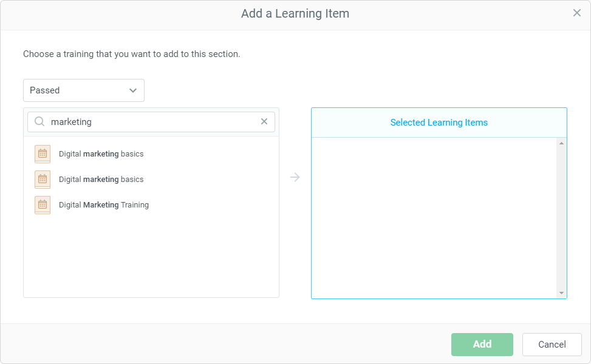Click the scrollbar down arrow in selected list
591x364 pixels.
561,293
